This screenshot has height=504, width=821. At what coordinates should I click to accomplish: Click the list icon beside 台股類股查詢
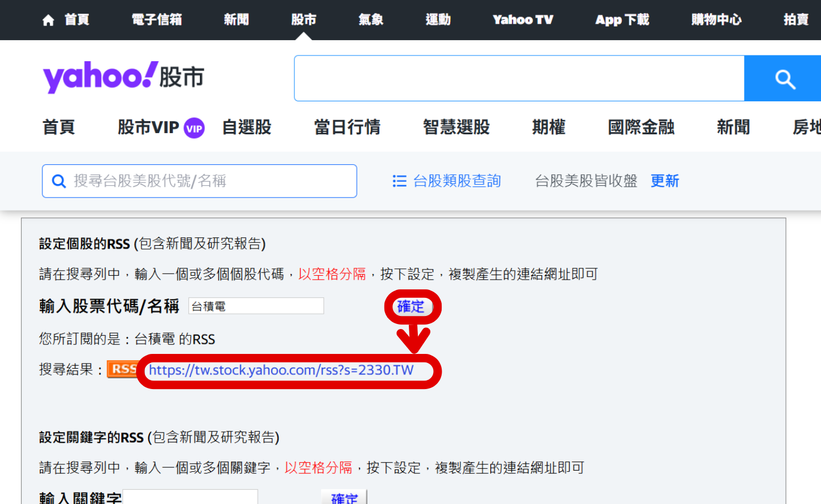(x=400, y=180)
